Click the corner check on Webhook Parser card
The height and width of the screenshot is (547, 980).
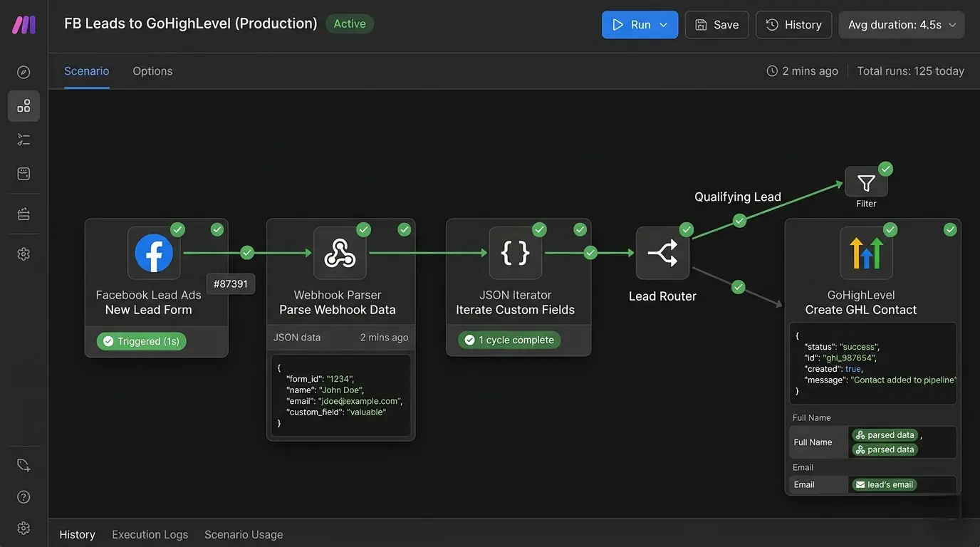tap(405, 229)
